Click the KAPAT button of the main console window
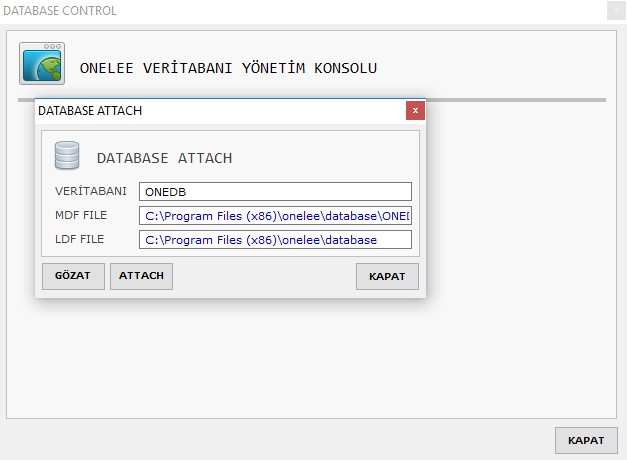627x460 pixels. pos(586,440)
